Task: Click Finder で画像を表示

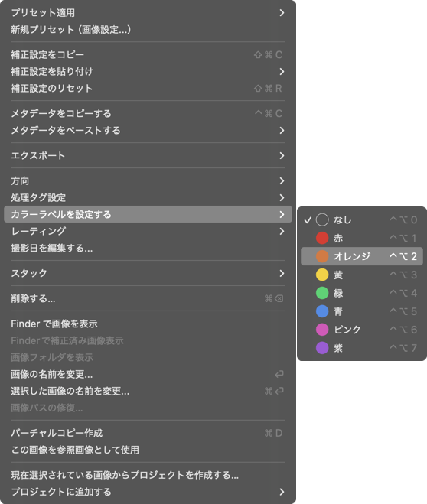Action: click(148, 324)
